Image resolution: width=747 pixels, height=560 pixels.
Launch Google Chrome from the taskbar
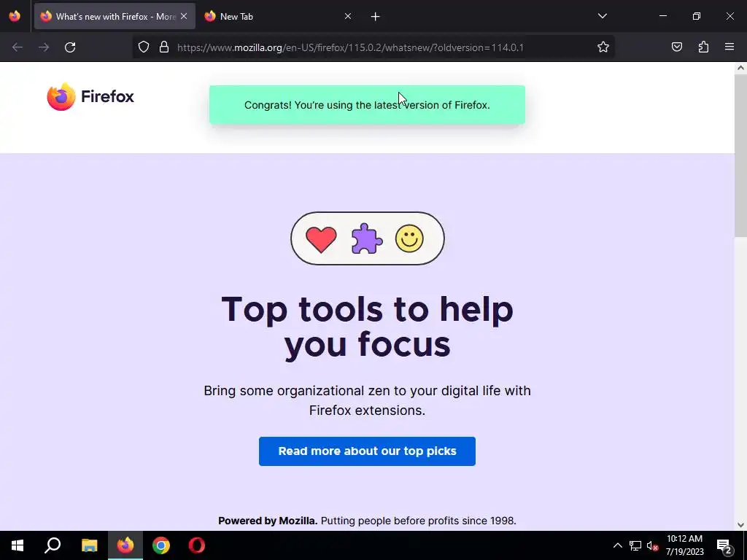click(x=161, y=545)
